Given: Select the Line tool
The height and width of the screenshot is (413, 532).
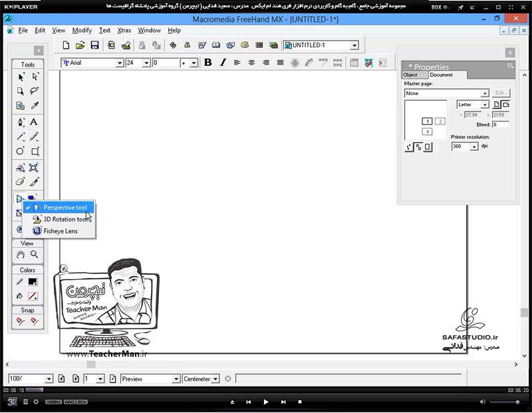Looking at the screenshot, I should pyautogui.click(x=21, y=137).
